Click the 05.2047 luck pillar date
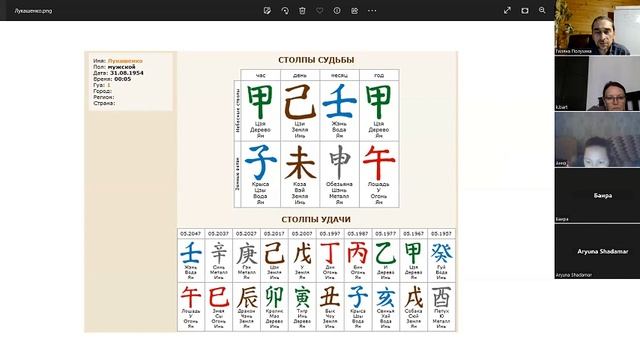640x360 pixels. tap(191, 234)
